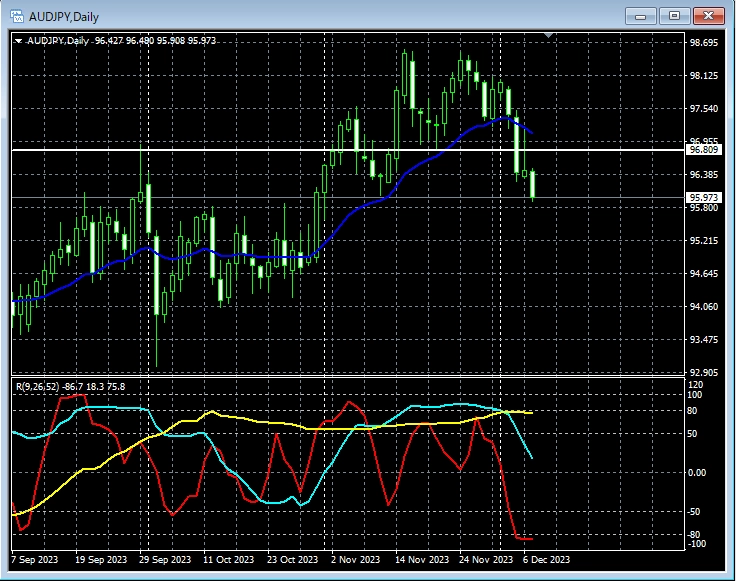Click the 92.905 value on price scale
The image size is (737, 581).
[x=704, y=372]
